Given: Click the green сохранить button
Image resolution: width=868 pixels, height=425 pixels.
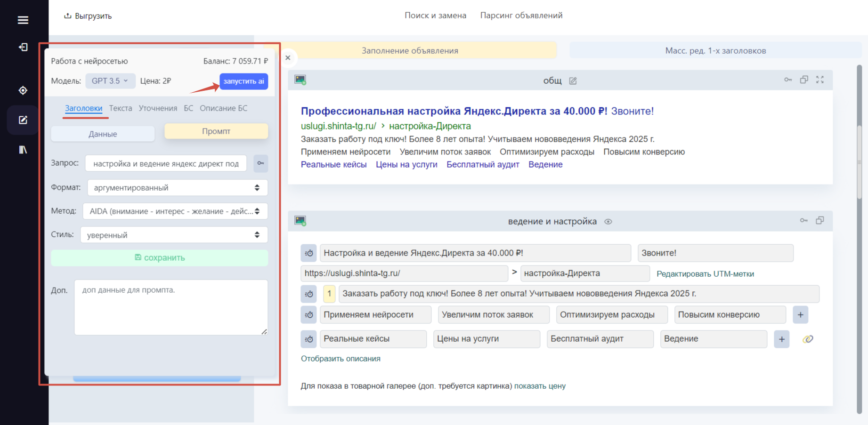Looking at the screenshot, I should pos(160,258).
